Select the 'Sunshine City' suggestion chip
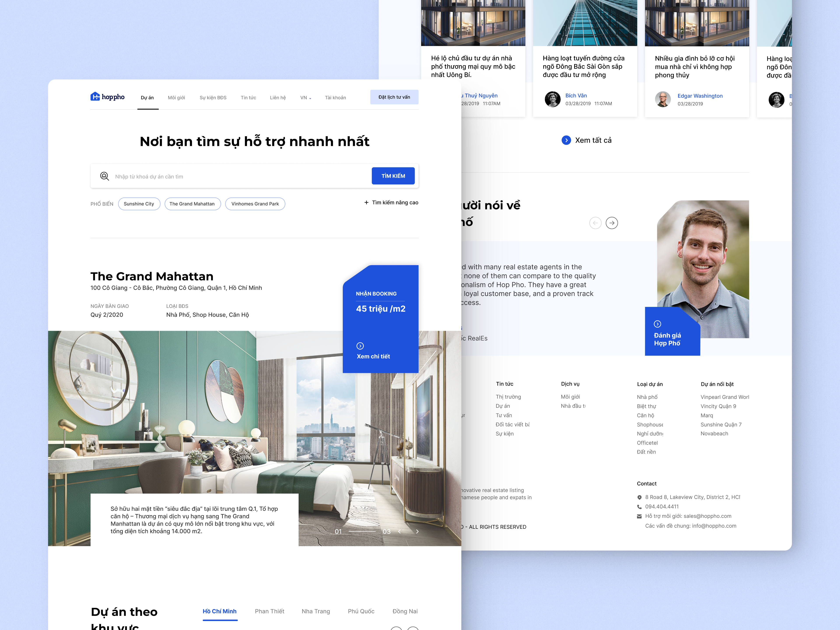 (x=139, y=203)
